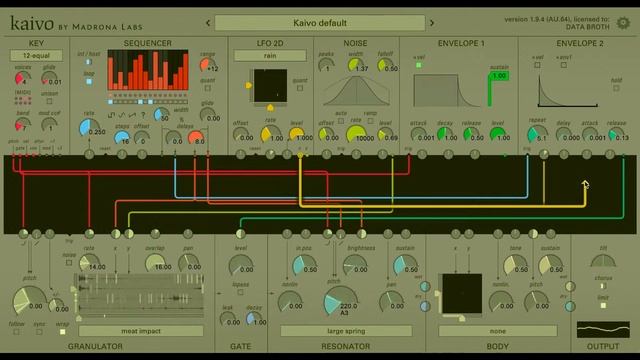Click the Body dry output knob

[570, 306]
